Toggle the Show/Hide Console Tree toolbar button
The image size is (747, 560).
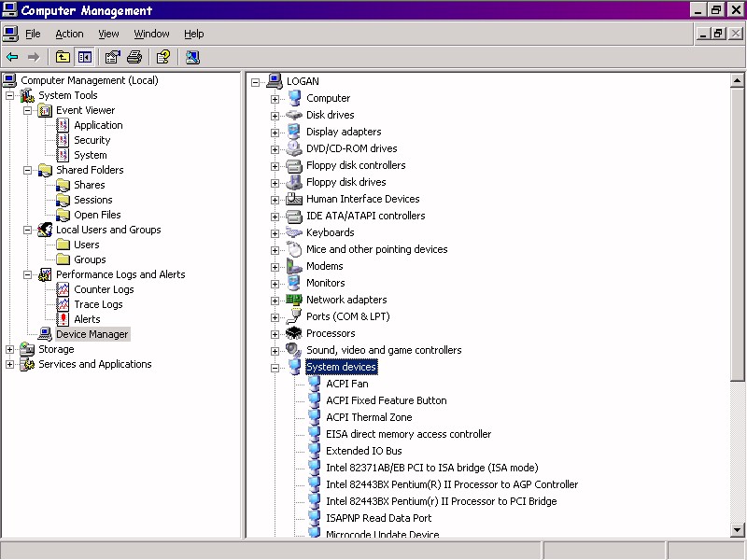pos(85,58)
